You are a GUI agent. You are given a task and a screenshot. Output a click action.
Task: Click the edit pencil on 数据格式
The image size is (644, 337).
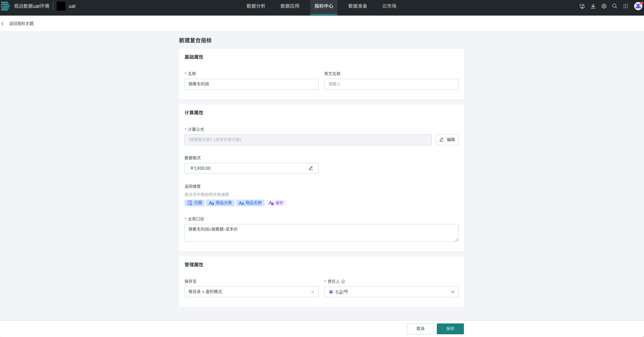(311, 168)
